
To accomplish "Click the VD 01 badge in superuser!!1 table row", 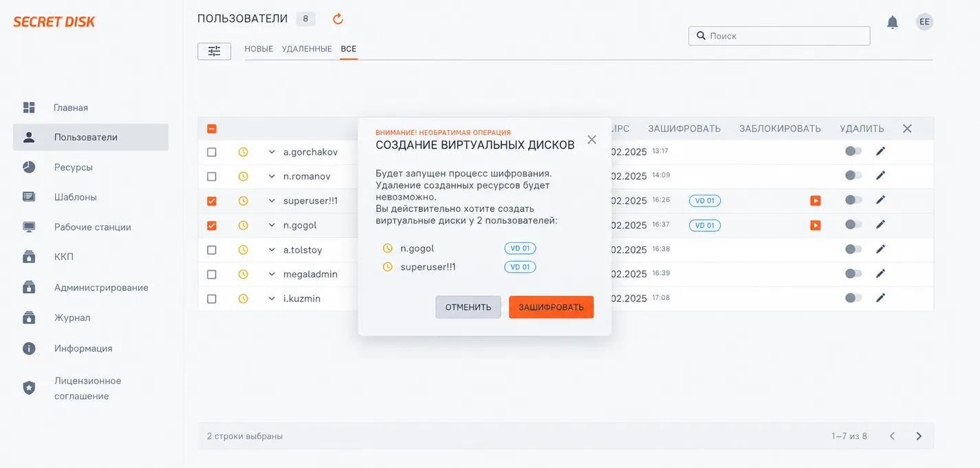I will (x=705, y=201).
